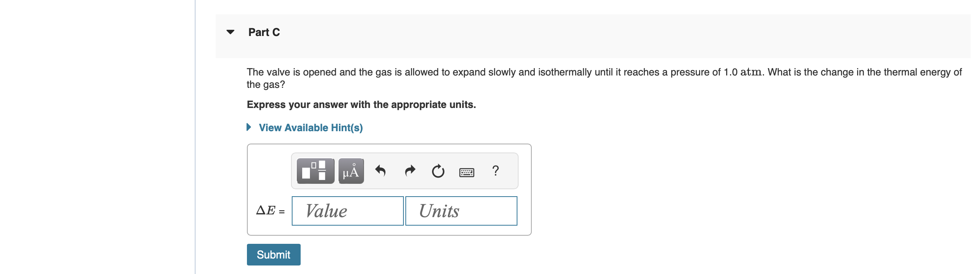Click inside the Units input field
Screen dimensions: 980x274
coord(461,211)
